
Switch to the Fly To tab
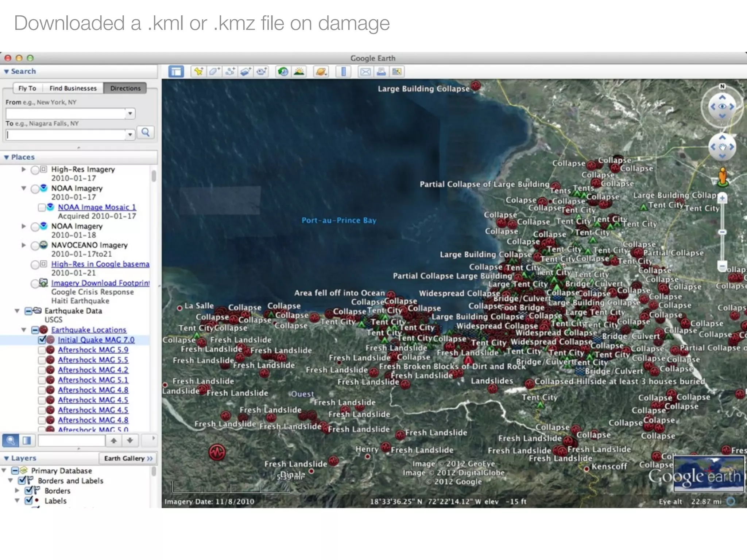pyautogui.click(x=27, y=88)
